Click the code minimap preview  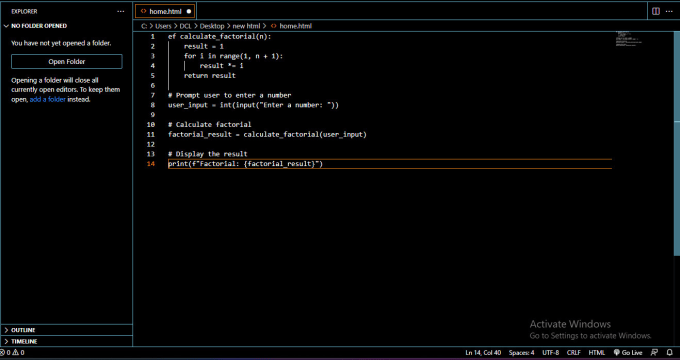click(629, 39)
